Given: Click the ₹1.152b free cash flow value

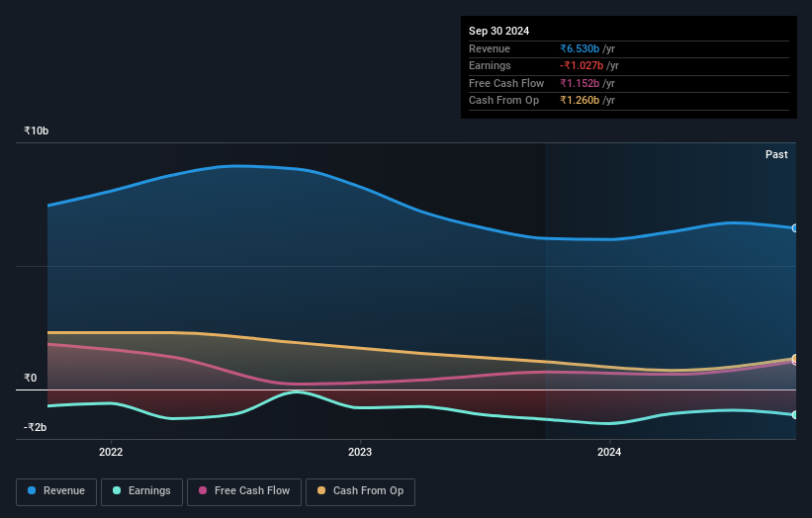Looking at the screenshot, I should pyautogui.click(x=580, y=83).
